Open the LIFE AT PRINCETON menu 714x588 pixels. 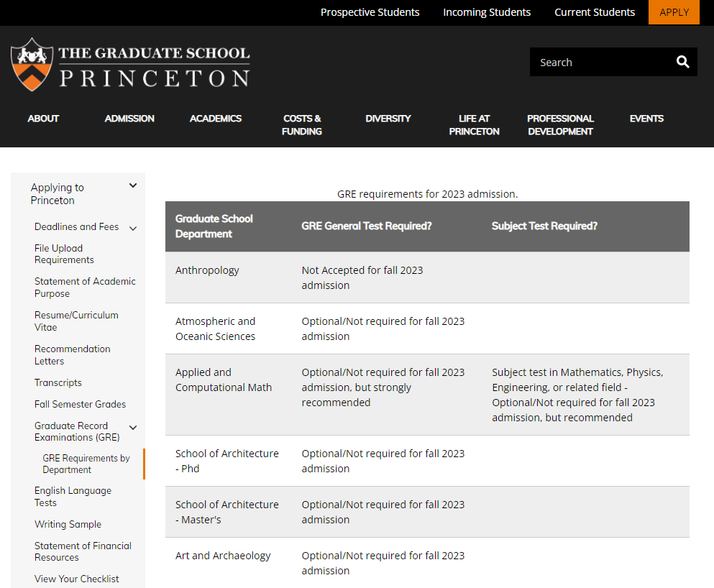pos(473,124)
